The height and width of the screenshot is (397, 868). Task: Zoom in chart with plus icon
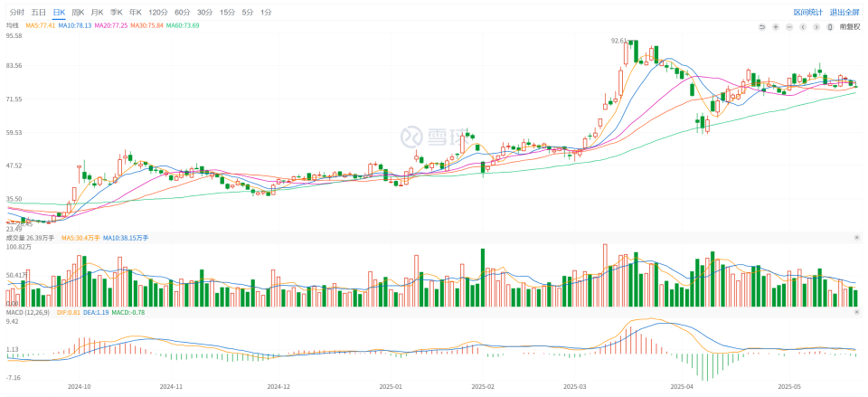click(776, 26)
